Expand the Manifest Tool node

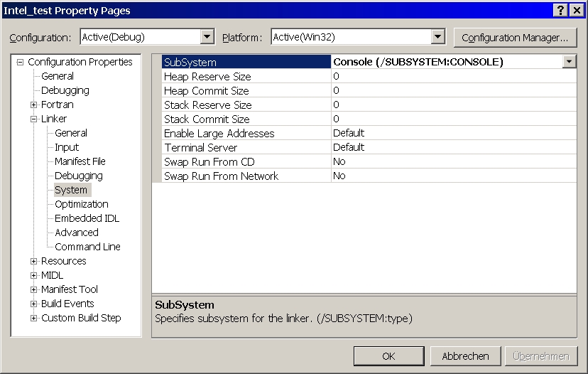point(33,289)
